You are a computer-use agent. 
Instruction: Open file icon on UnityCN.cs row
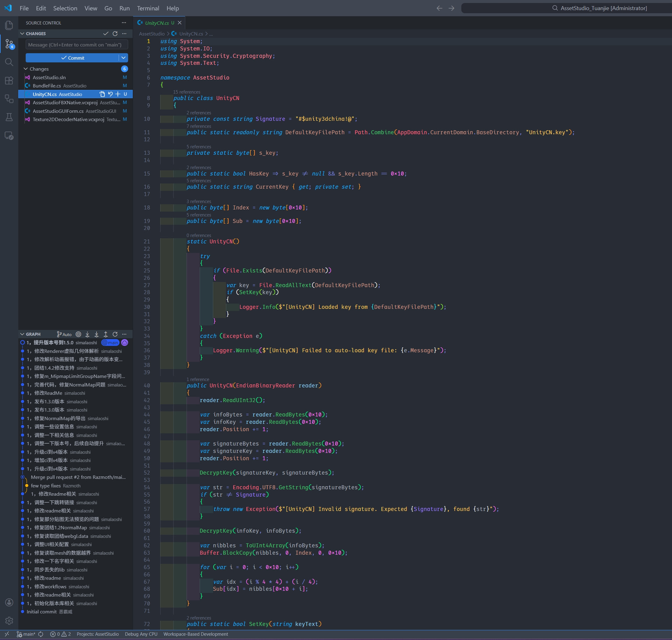102,94
